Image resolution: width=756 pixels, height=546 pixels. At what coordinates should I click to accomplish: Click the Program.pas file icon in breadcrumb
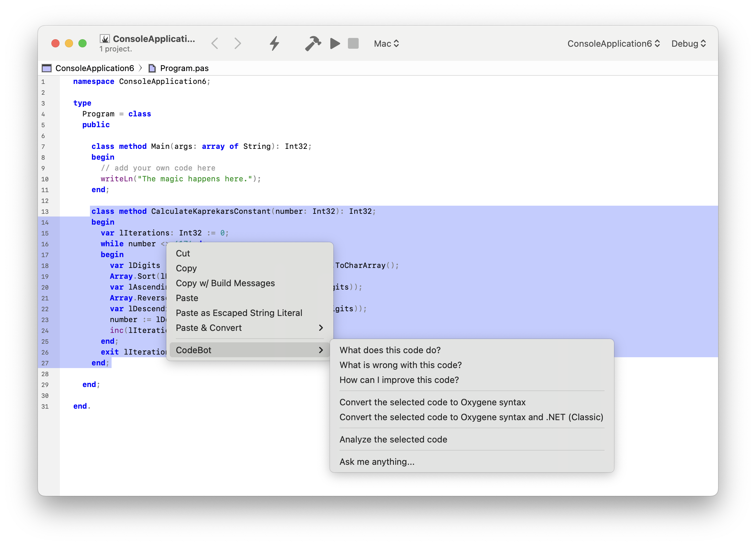(x=152, y=68)
